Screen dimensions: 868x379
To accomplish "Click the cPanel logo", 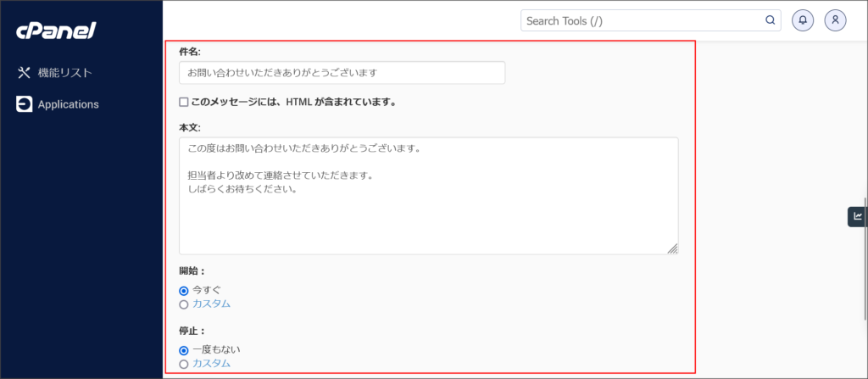I will (x=56, y=31).
